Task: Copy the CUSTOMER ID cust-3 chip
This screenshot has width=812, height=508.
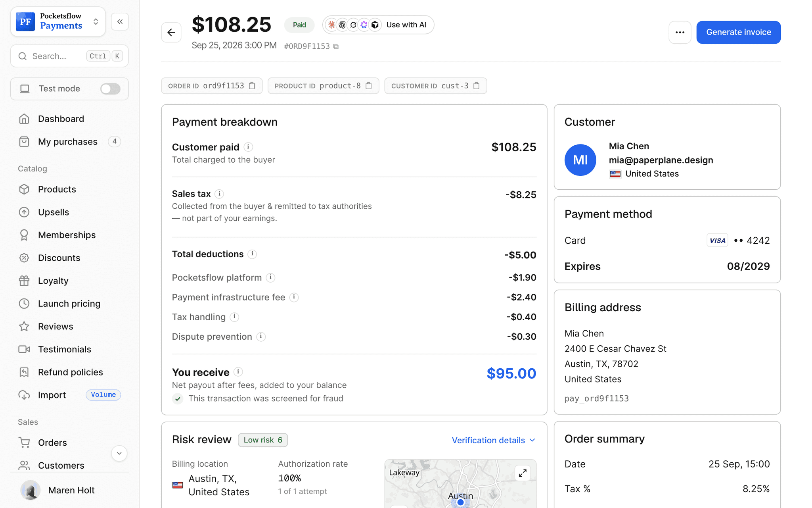Action: 477,86
